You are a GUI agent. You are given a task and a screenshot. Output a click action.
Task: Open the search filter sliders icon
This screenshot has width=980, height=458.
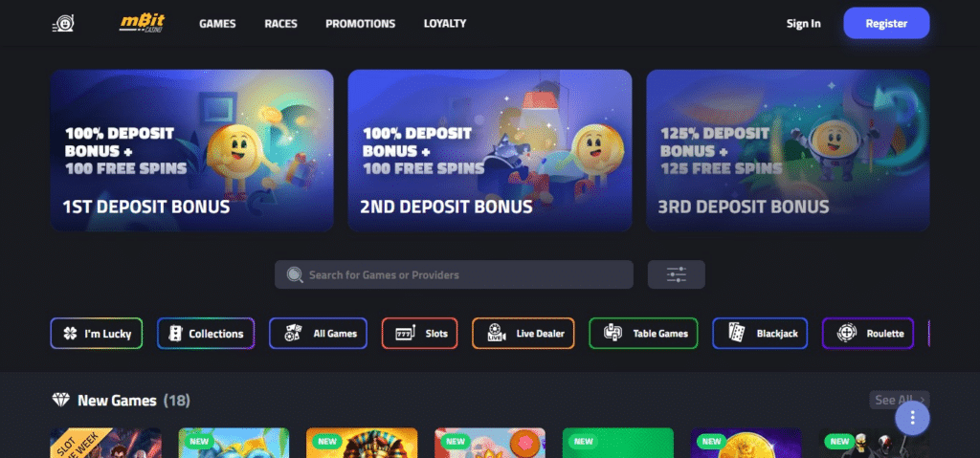point(677,275)
